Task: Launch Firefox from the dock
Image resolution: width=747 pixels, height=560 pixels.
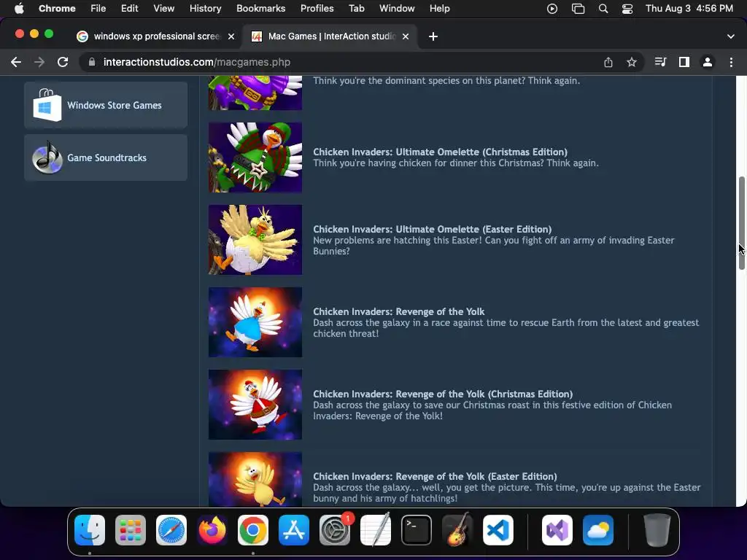Action: [x=212, y=530]
